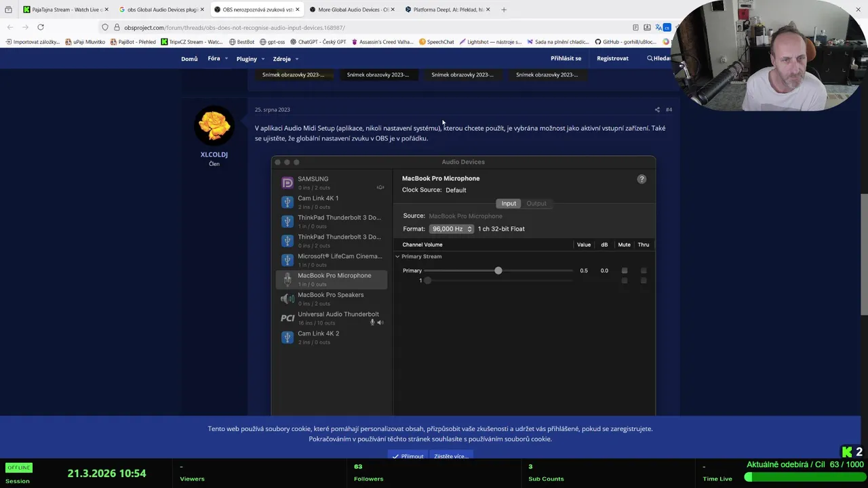Adjust the Primary channel volume slider knob
This screenshot has width=868, height=488.
point(498,270)
